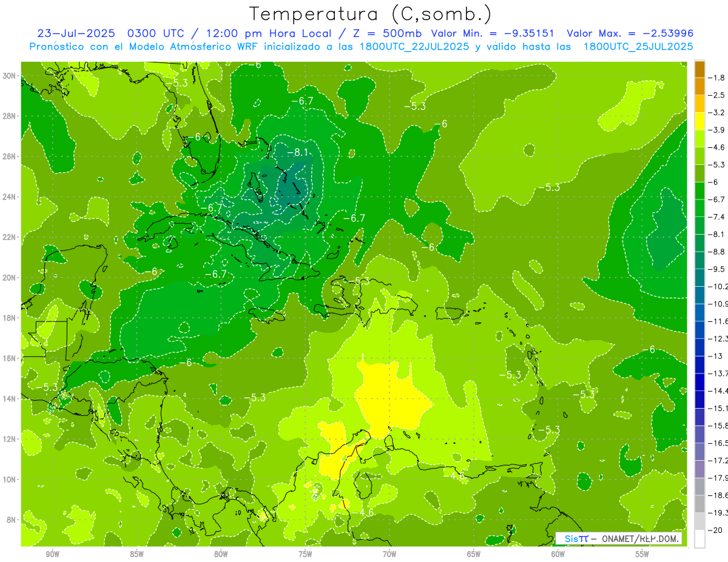Pick the topmost dark-orange colorbar segment
The height and width of the screenshot is (562, 728).
[699, 69]
